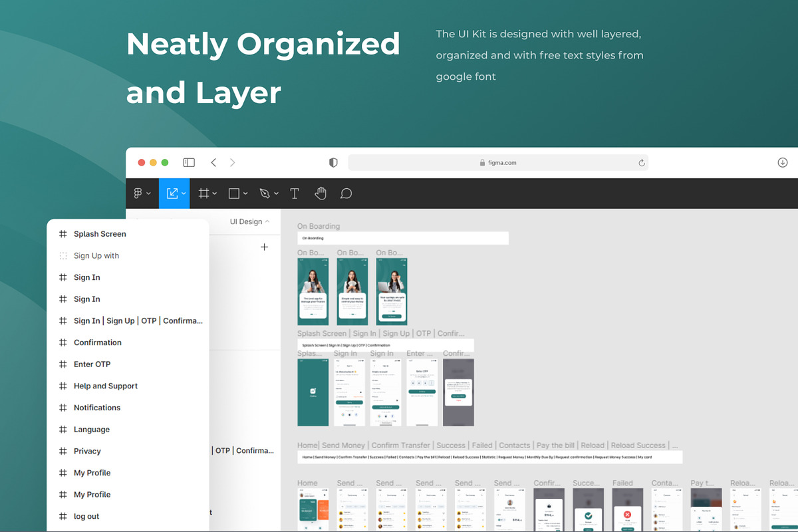Go back with browser back arrow
The width and height of the screenshot is (798, 532).
pyautogui.click(x=213, y=162)
